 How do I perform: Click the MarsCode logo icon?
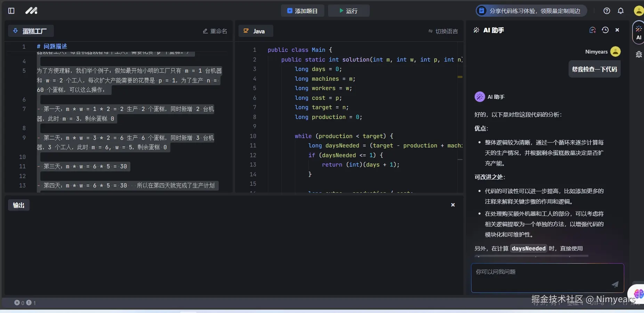pos(31,11)
